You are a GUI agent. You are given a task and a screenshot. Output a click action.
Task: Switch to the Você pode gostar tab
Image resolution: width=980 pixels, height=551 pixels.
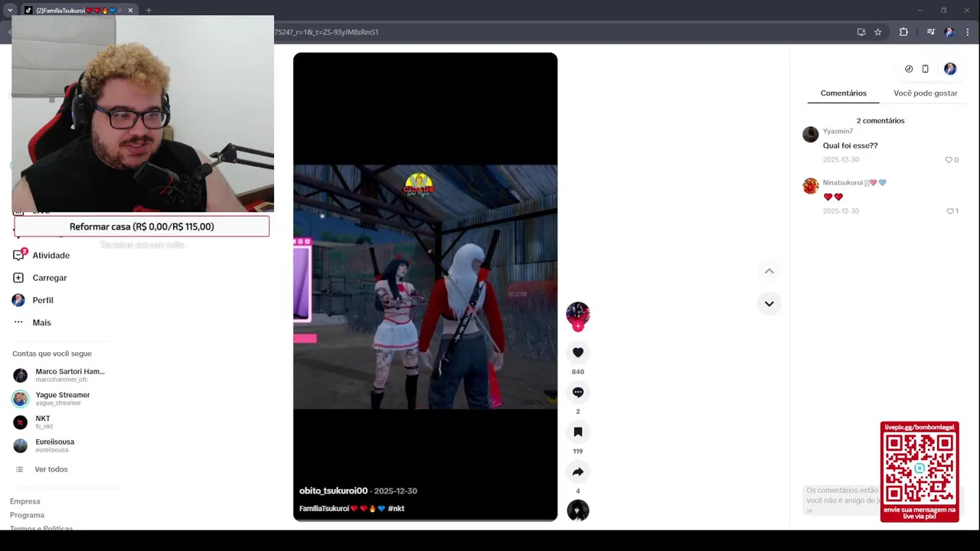click(x=926, y=93)
